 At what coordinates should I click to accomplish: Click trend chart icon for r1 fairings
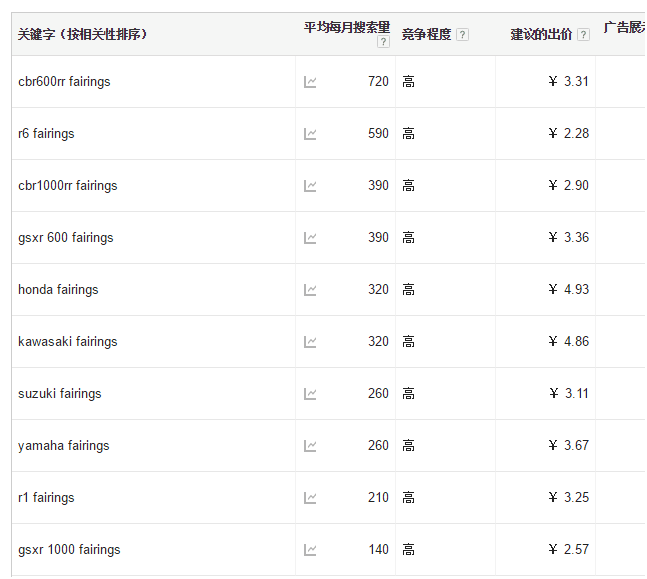point(310,498)
